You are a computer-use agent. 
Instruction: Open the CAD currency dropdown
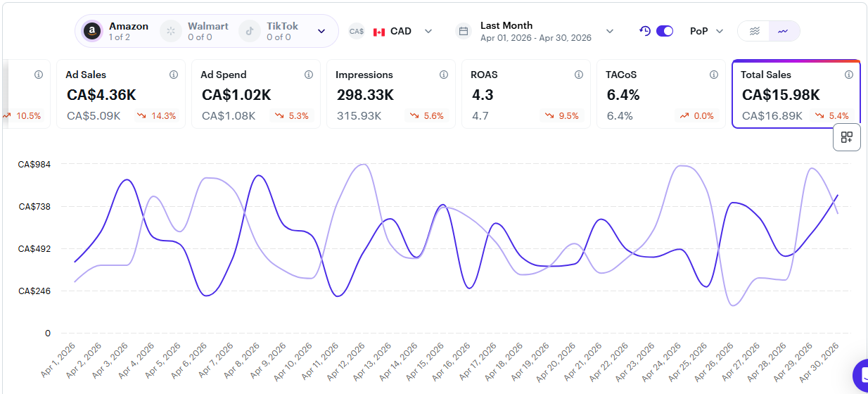coord(402,31)
